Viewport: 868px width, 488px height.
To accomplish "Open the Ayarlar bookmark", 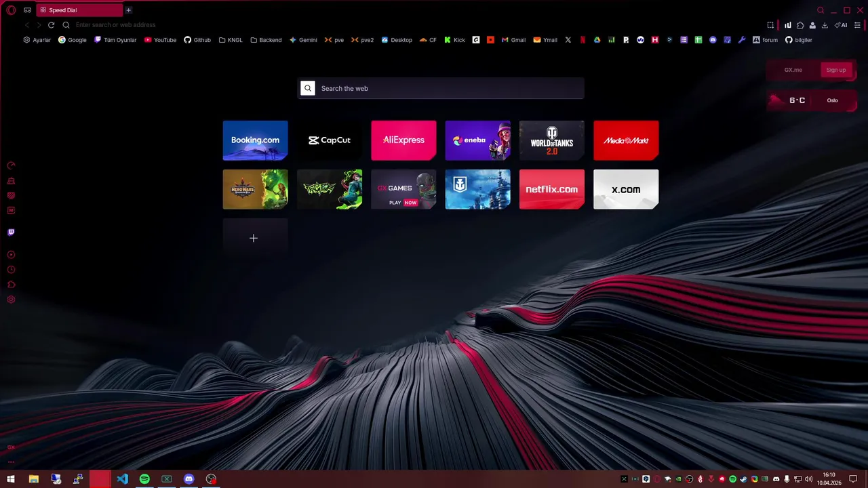I will point(37,40).
